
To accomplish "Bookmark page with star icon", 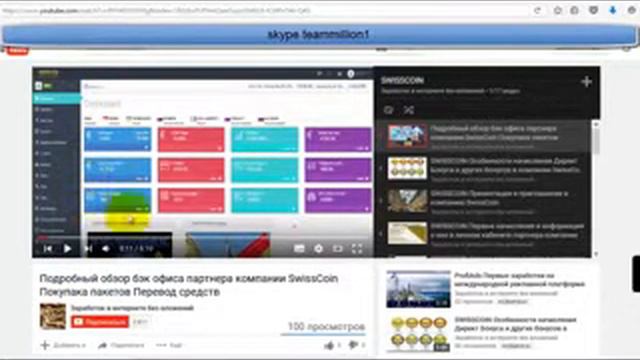I will click(x=557, y=11).
